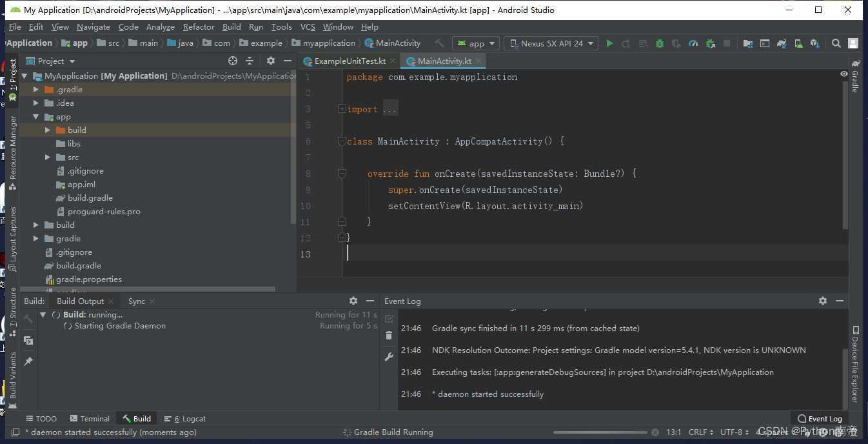
Task: Clear the Event Log with trash icon
Action: click(x=389, y=336)
